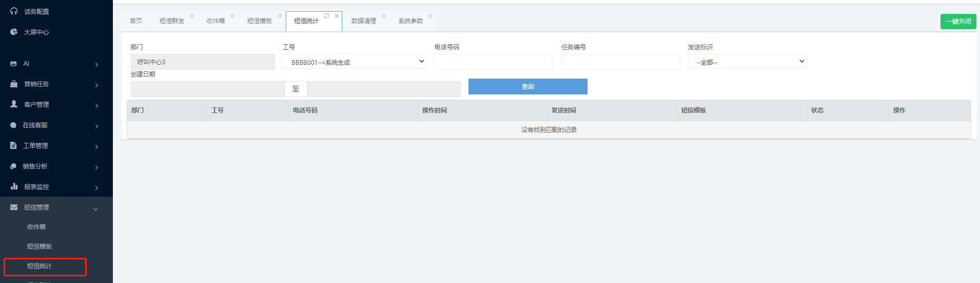
Task: Switch to the 收件箱 tab
Action: tap(215, 21)
